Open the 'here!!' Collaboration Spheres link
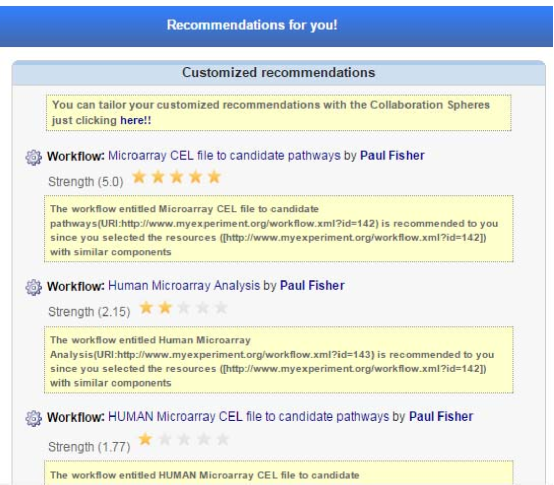Screen dimensions: 554x485 coord(136,120)
